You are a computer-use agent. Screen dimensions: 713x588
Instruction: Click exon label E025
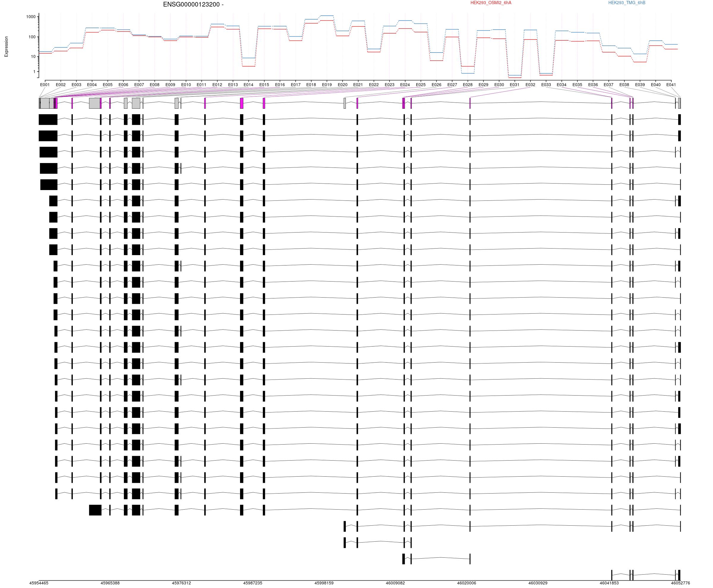[x=421, y=85]
